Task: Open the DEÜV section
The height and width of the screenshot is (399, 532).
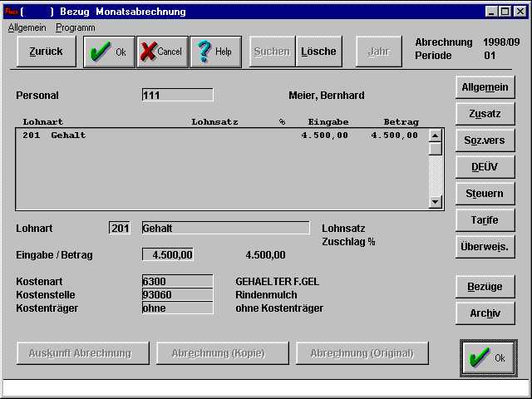Action: pyautogui.click(x=485, y=167)
